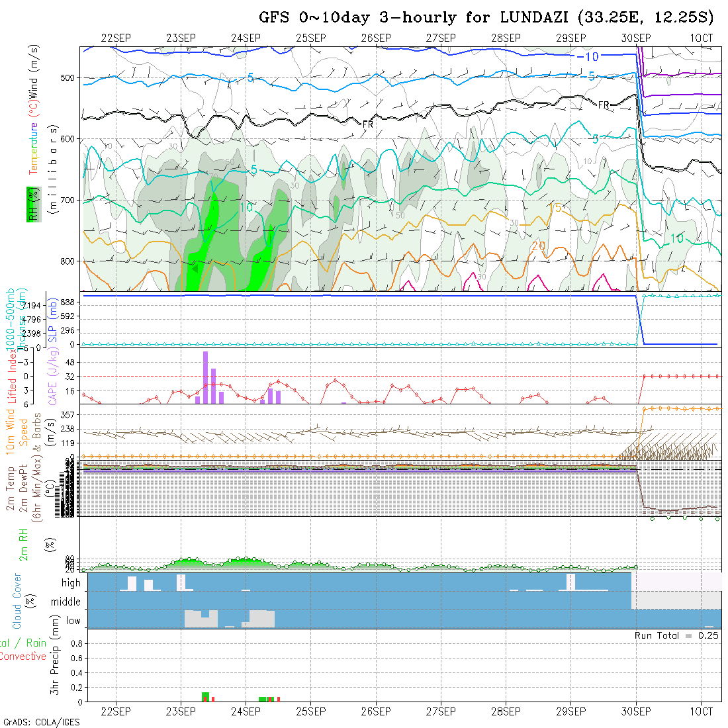
Task: Click the 800 millibar pressure axis label
Action: (x=68, y=261)
